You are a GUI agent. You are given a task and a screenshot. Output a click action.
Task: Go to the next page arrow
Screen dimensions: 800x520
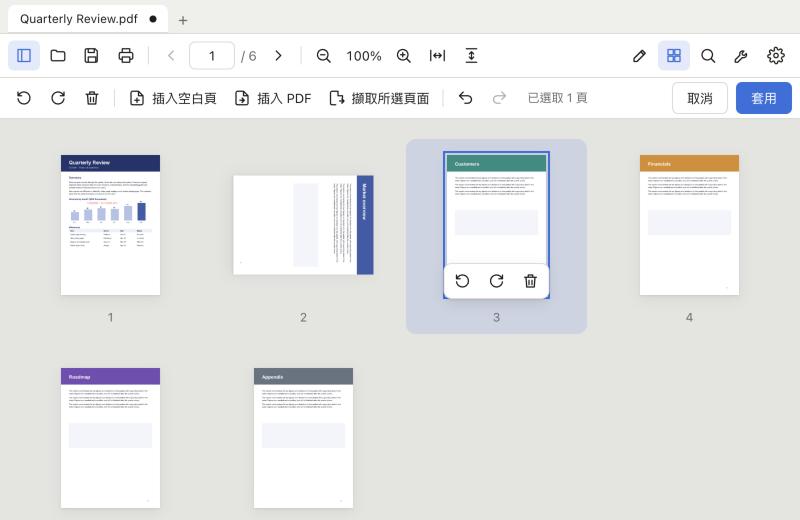[x=279, y=56]
